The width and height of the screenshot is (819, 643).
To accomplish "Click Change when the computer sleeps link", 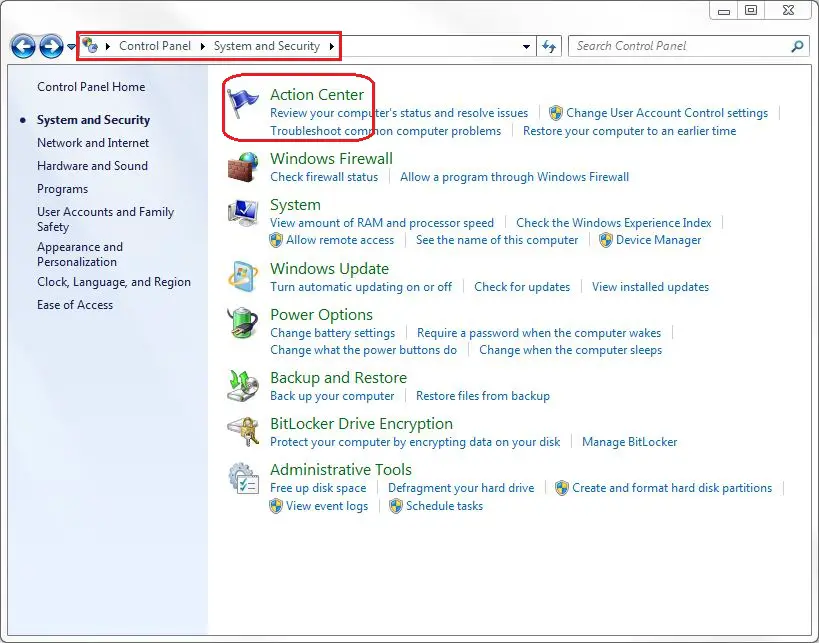I will pos(570,350).
